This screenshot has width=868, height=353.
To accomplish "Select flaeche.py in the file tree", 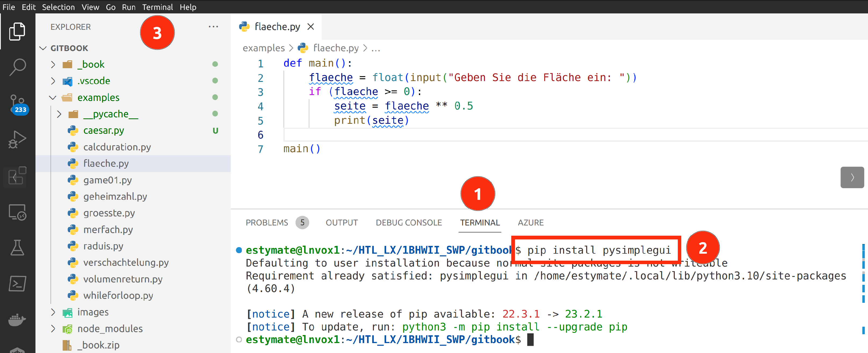I will [x=133, y=163].
